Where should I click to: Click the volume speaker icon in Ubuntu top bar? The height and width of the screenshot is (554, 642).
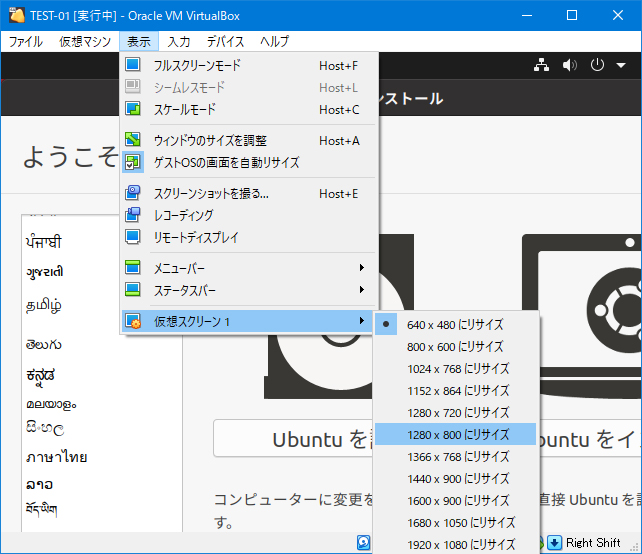[570, 65]
